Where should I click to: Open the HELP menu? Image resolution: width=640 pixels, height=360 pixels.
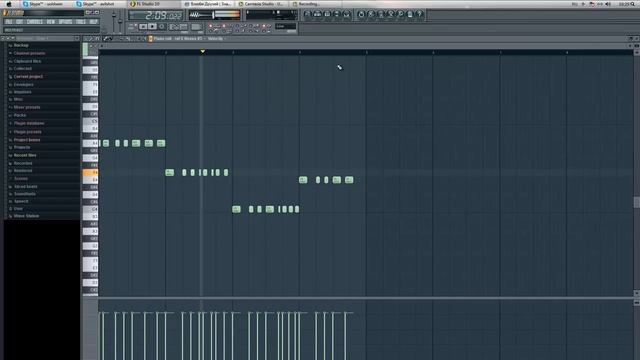point(93,22)
